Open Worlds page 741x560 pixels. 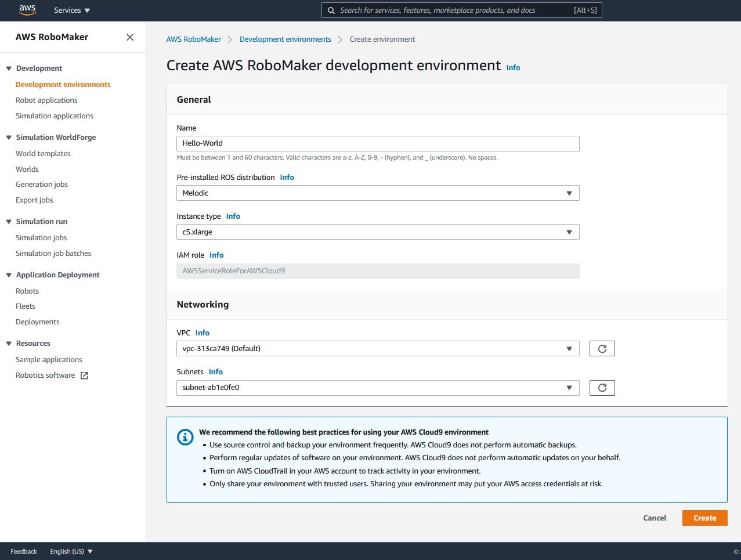[27, 169]
